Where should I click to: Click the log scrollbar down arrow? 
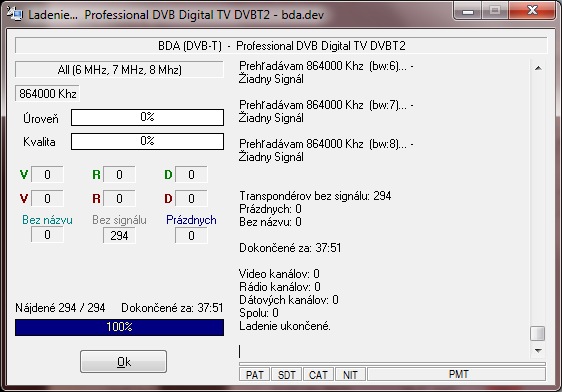538,350
